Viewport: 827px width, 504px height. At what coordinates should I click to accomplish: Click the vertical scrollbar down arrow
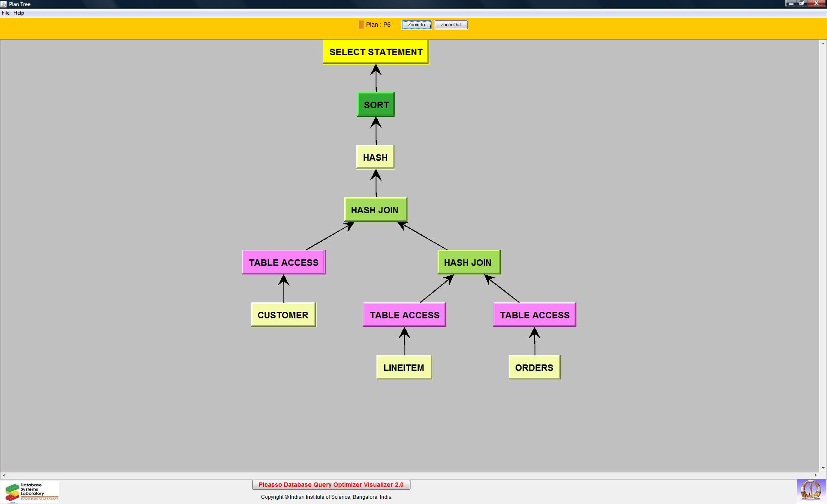(823, 468)
